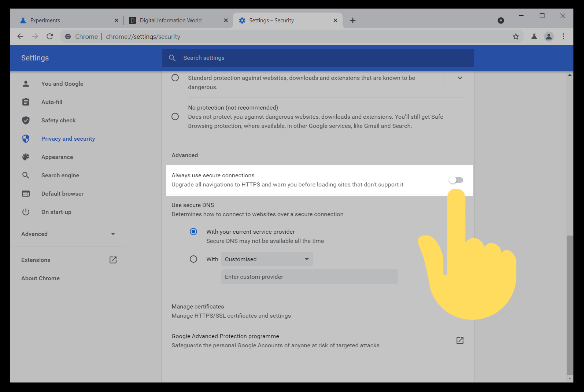Close the Experiments tab
This screenshot has height=392, width=584.
tap(117, 21)
